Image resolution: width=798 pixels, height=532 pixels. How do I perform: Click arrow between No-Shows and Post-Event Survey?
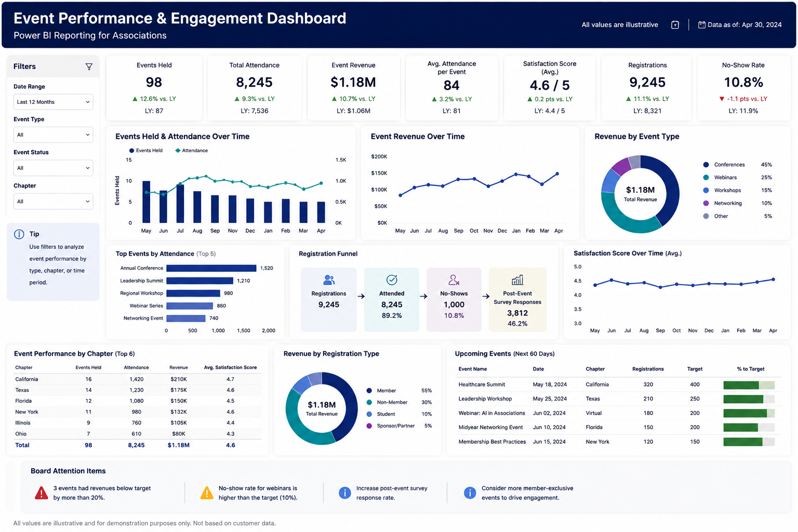coord(486,296)
